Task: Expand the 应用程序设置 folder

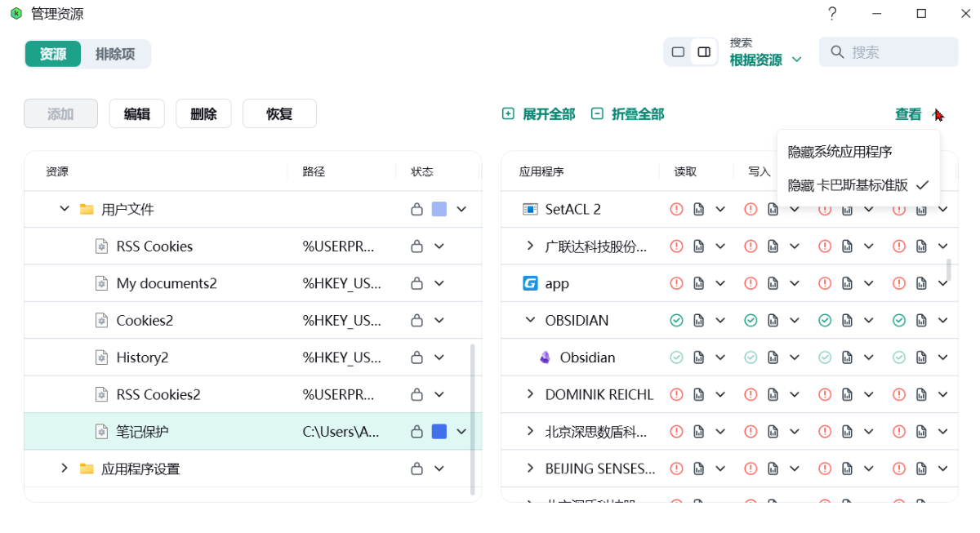Action: [65, 469]
